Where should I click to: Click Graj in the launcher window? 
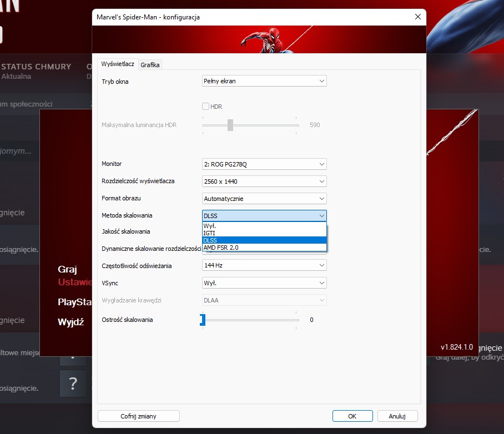click(67, 269)
